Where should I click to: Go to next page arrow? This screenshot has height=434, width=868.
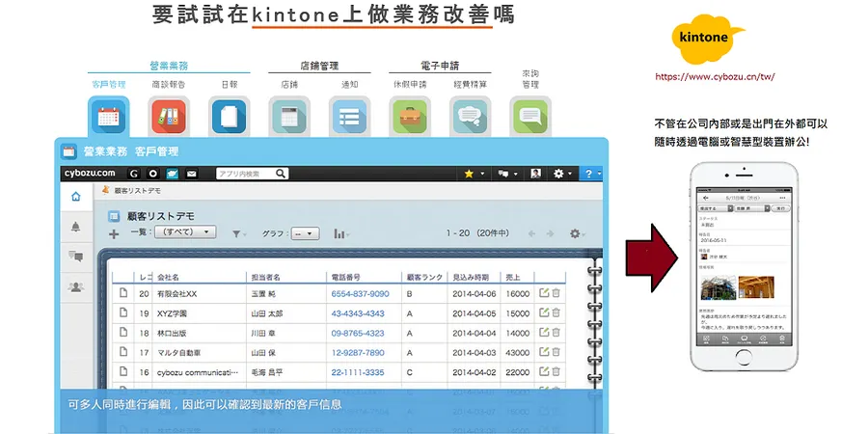(x=551, y=233)
